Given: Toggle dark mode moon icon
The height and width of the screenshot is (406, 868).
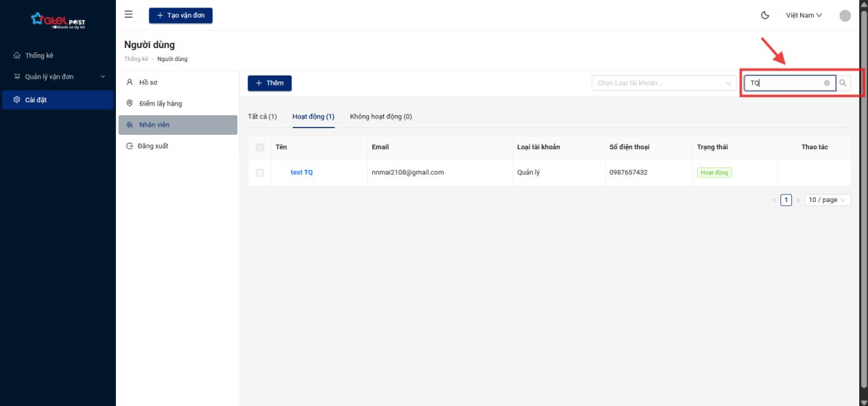Looking at the screenshot, I should 766,15.
